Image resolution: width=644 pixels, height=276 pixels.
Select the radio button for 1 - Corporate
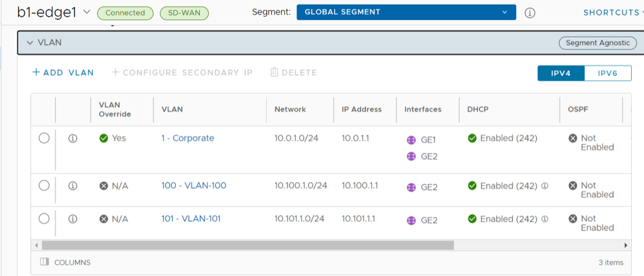coord(44,138)
